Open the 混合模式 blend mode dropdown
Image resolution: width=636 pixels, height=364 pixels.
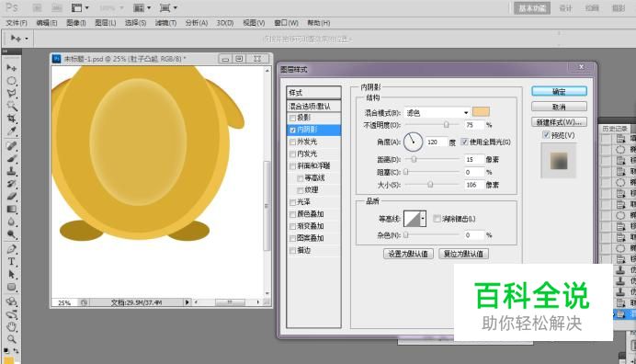pos(437,112)
